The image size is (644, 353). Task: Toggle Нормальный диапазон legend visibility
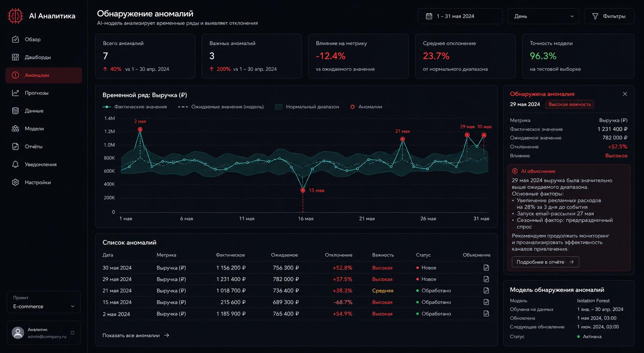pos(307,107)
